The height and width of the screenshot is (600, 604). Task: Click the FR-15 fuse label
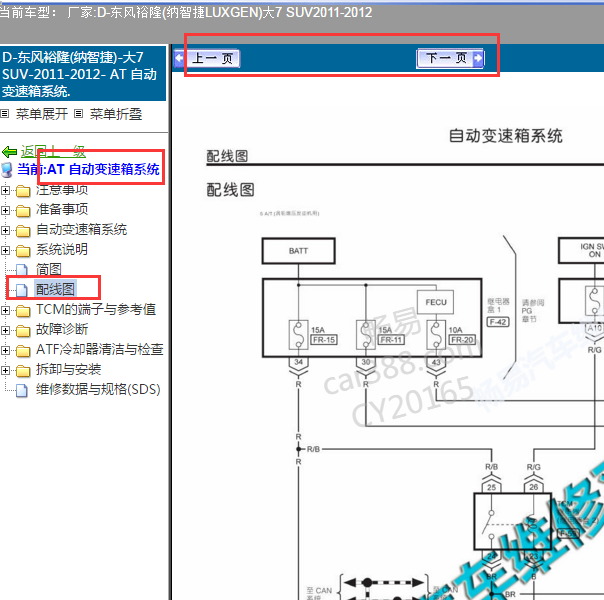click(x=324, y=340)
